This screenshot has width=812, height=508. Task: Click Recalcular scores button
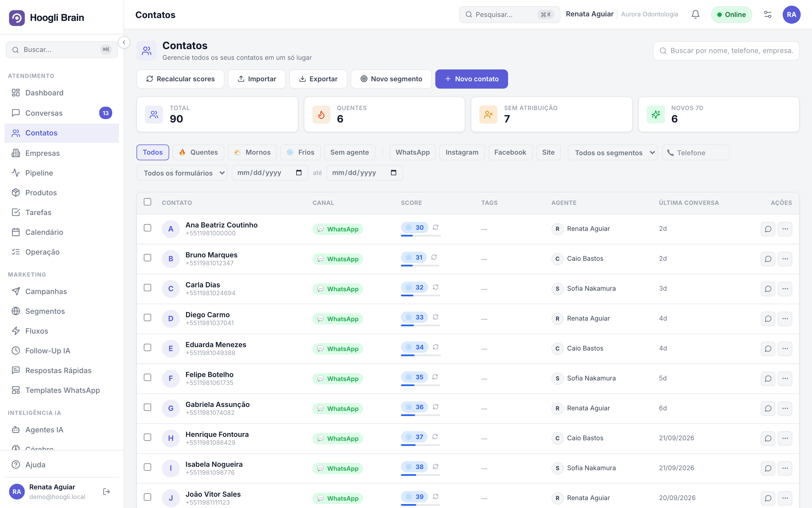click(x=180, y=79)
